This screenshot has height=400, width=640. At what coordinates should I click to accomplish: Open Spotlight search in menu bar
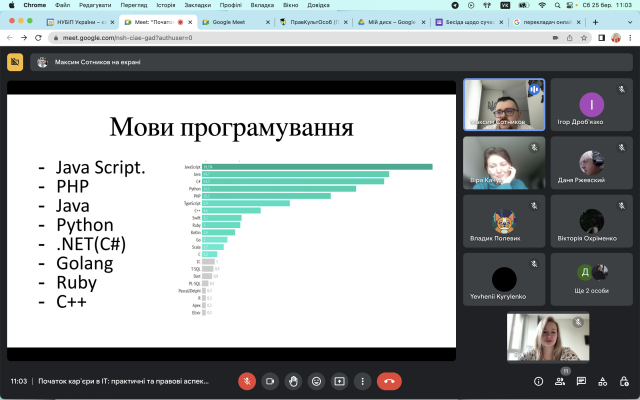pyautogui.click(x=557, y=5)
